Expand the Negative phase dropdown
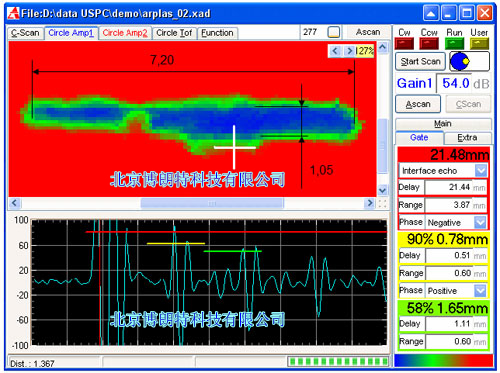Image resolution: width=500 pixels, height=373 pixels. coord(480,222)
